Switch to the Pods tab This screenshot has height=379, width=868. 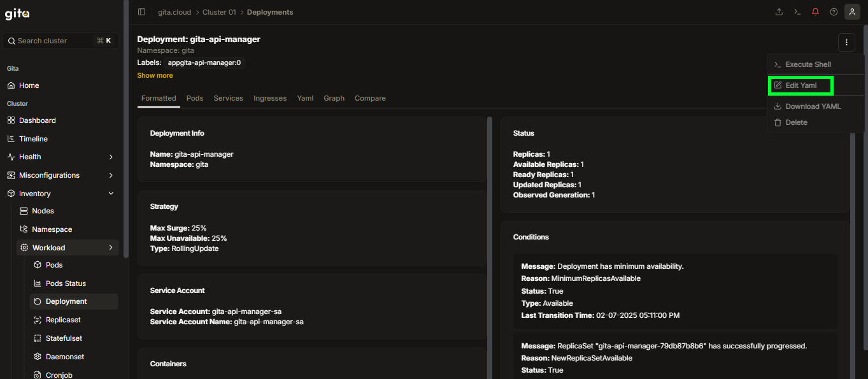pos(195,98)
